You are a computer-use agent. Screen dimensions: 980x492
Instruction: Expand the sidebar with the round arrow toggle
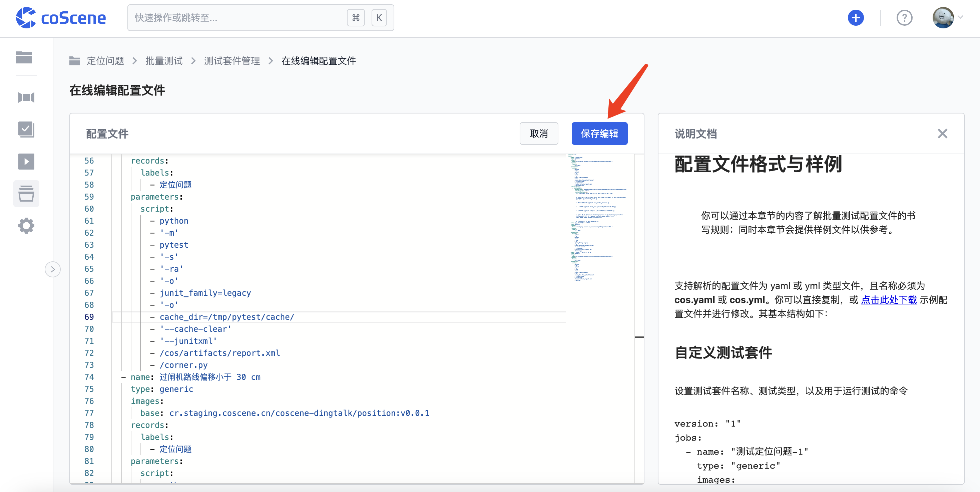[53, 269]
